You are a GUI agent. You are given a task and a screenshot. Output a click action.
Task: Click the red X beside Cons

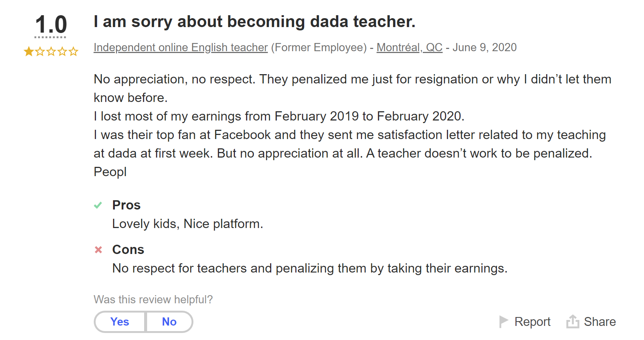click(x=98, y=250)
